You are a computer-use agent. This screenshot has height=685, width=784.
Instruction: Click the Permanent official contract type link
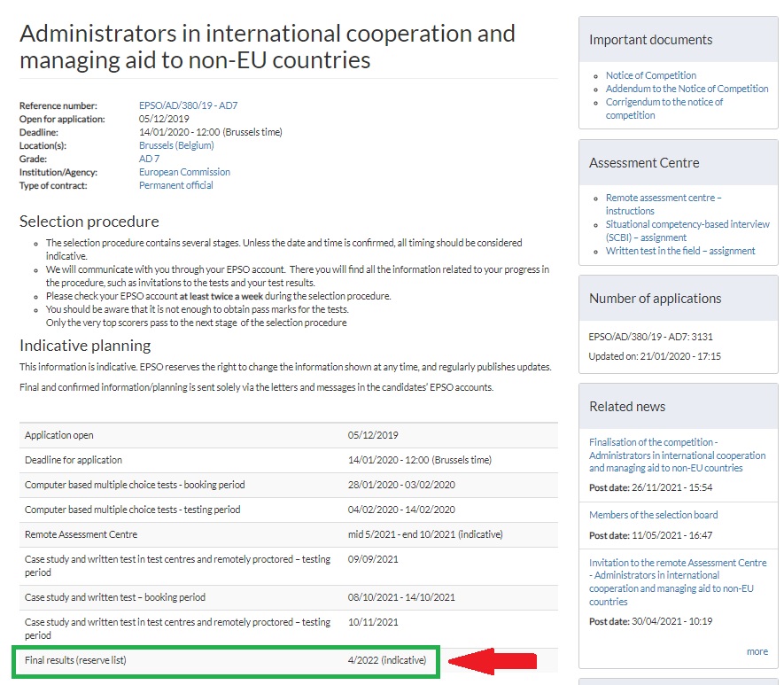pos(175,185)
